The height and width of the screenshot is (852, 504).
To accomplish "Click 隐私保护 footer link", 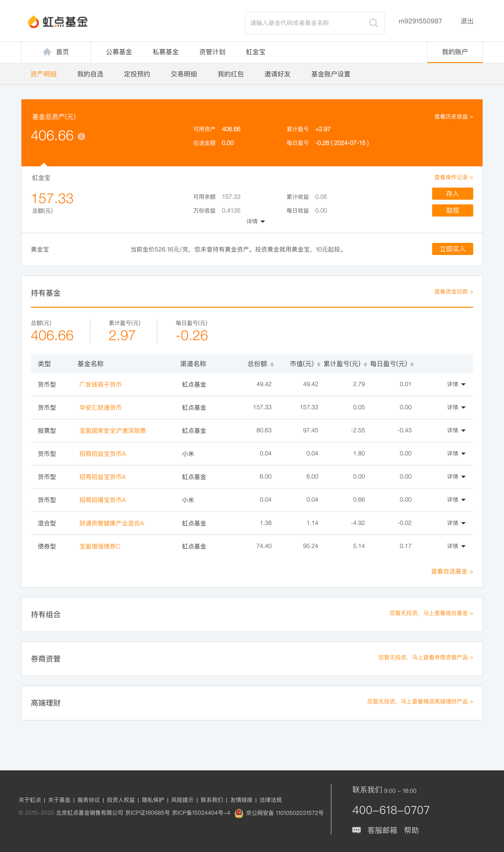I will point(153,800).
